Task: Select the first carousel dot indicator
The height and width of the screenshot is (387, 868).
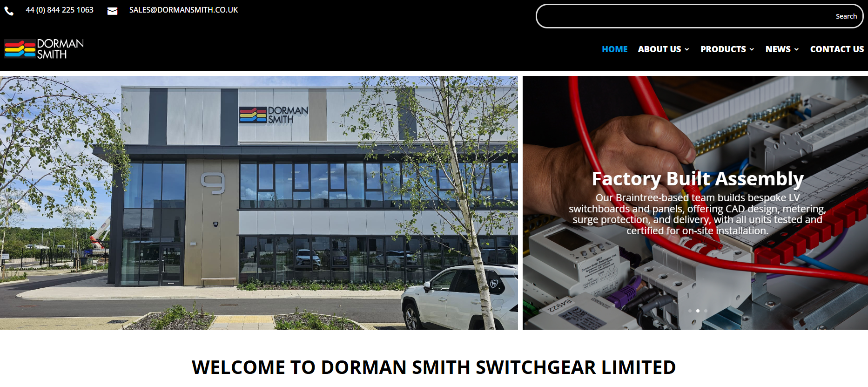Action: point(690,311)
